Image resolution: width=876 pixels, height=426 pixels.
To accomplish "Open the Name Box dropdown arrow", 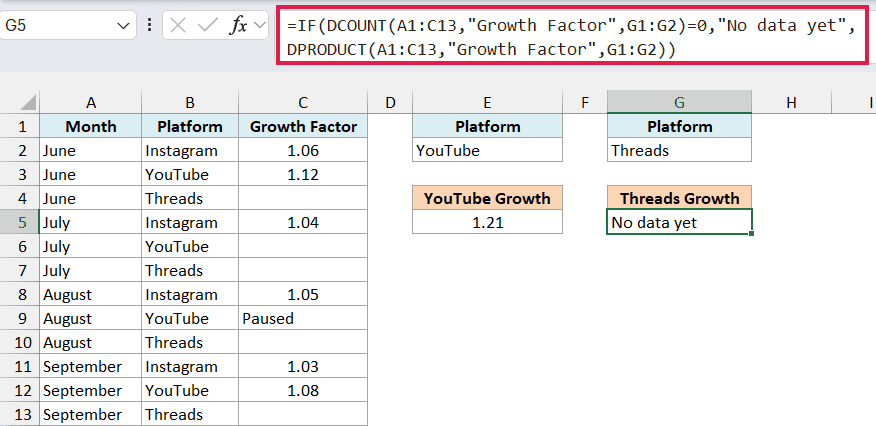I will [x=123, y=26].
